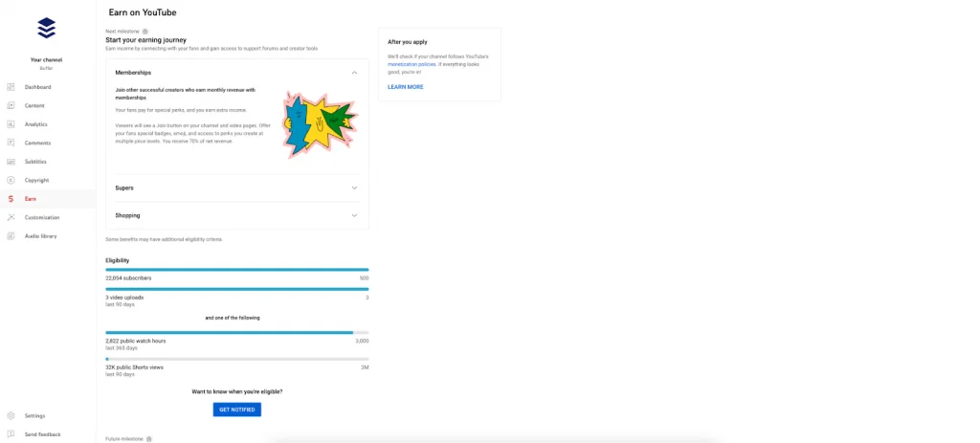Open the Comments icon in sidebar
Viewport: 980px width, 443px height.
(x=11, y=143)
